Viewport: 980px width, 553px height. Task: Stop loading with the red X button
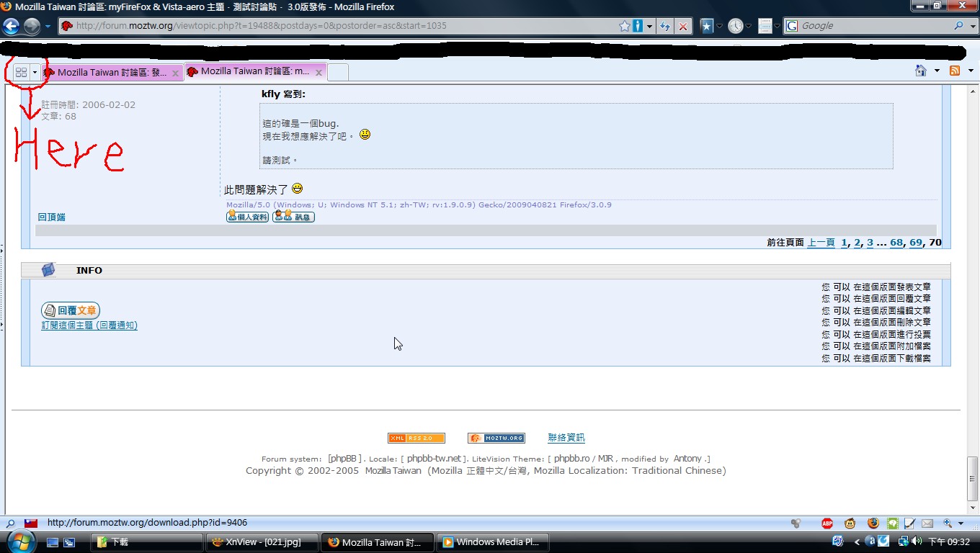[683, 26]
